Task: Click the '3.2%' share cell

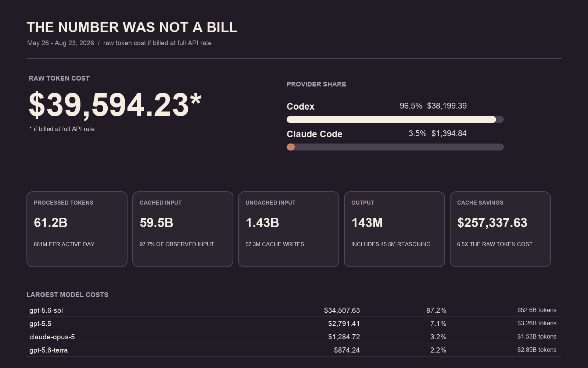Action: (x=438, y=337)
